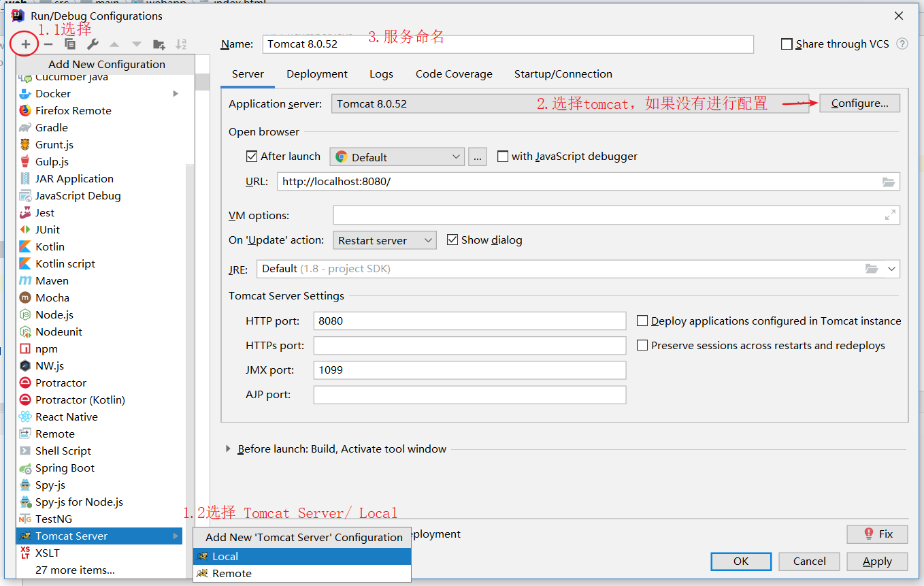Click the Fix button
The image size is (924, 586).
pos(877,534)
